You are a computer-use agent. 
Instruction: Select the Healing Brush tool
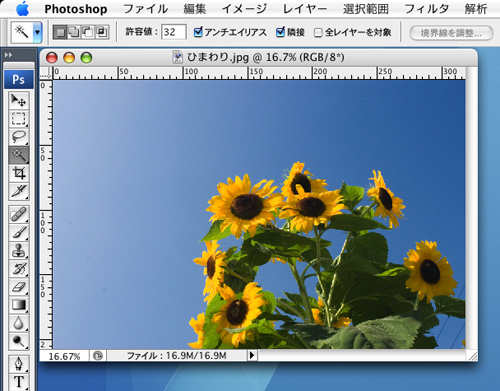pyautogui.click(x=18, y=214)
